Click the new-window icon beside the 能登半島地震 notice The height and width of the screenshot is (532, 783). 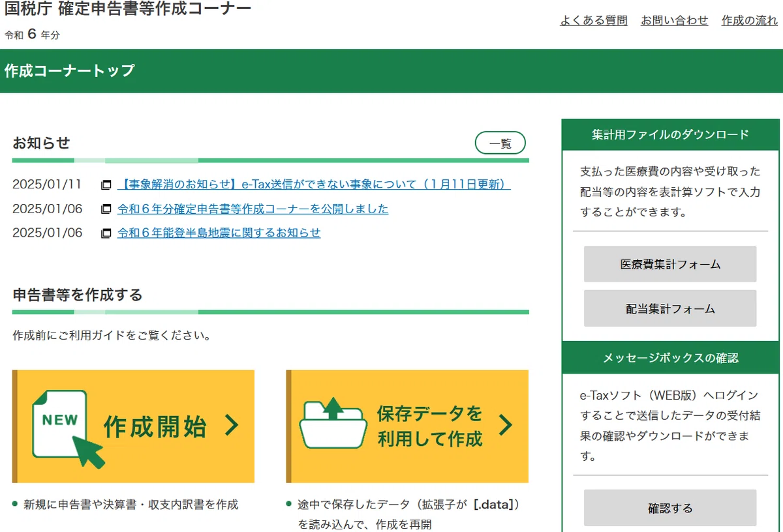click(x=106, y=233)
